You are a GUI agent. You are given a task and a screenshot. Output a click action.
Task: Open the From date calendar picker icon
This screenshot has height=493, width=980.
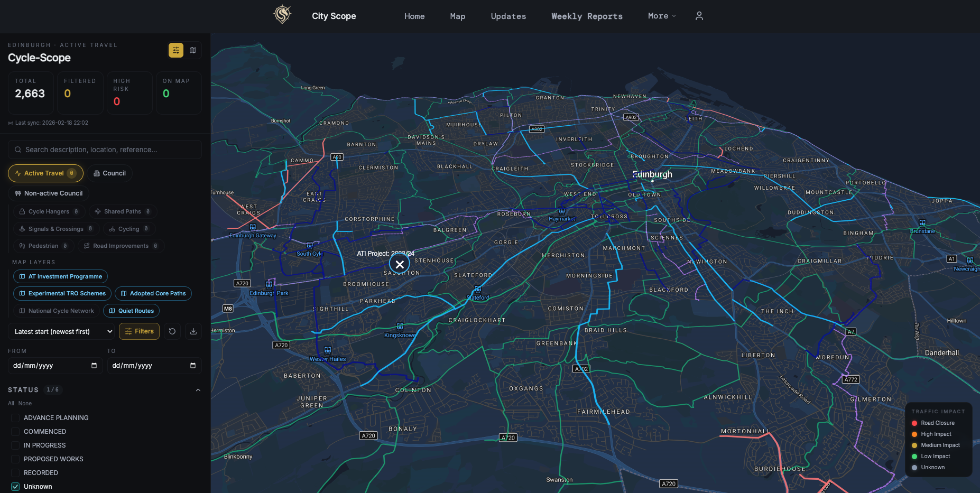click(x=94, y=366)
